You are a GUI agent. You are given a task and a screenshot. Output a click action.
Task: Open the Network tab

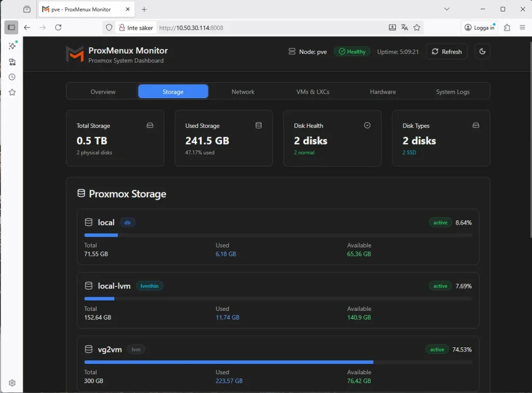click(x=243, y=91)
